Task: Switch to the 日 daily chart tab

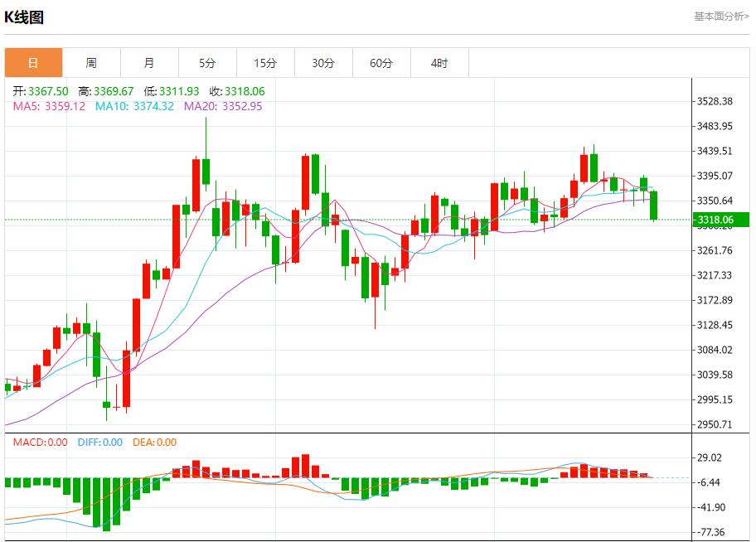Action: [33, 63]
